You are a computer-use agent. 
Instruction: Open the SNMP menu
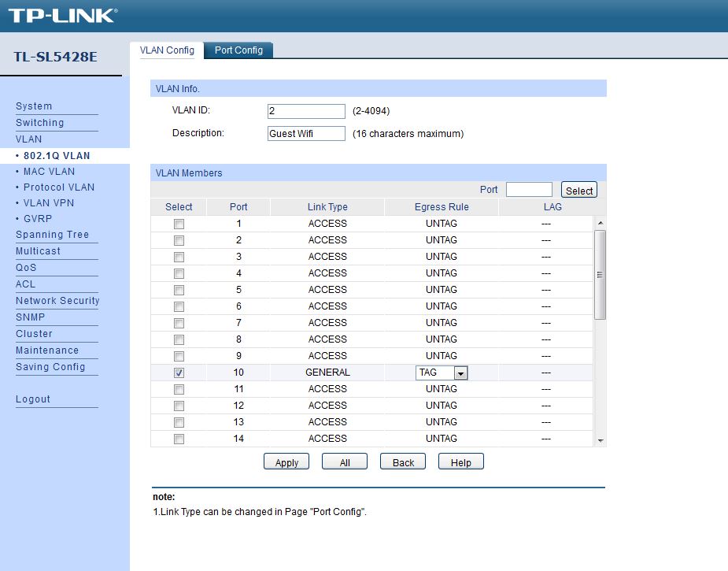point(30,317)
